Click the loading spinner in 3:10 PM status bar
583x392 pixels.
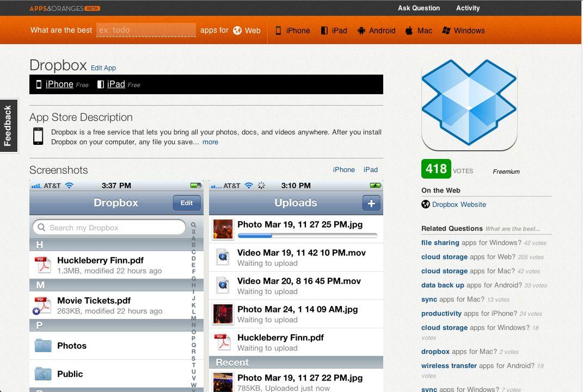[261, 185]
